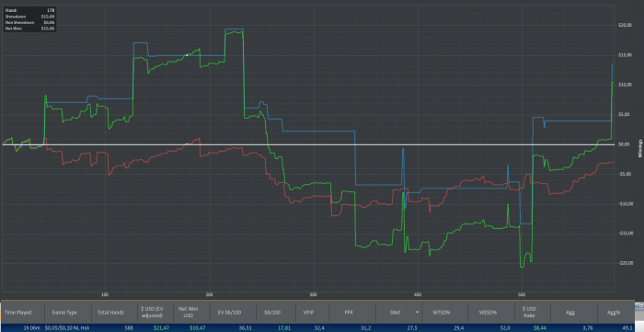The height and width of the screenshot is (332, 644).
Task: Click the $ USD Rake column header
Action: click(533, 313)
